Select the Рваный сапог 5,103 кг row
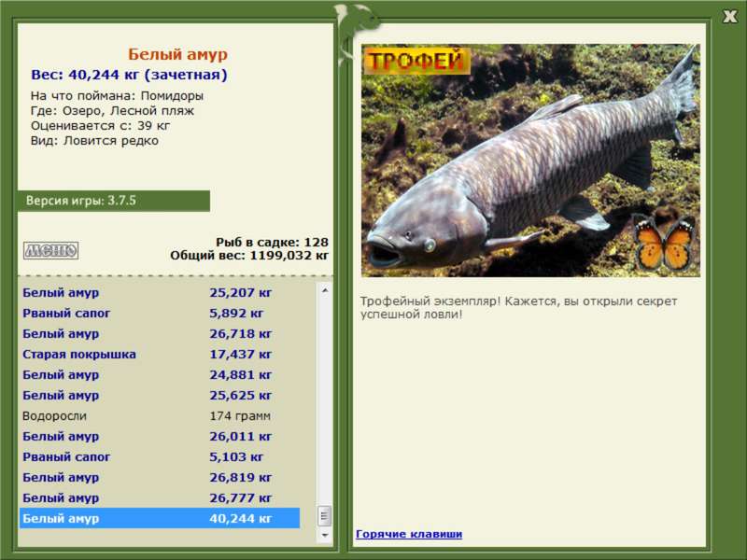This screenshot has width=747, height=560. tap(160, 456)
